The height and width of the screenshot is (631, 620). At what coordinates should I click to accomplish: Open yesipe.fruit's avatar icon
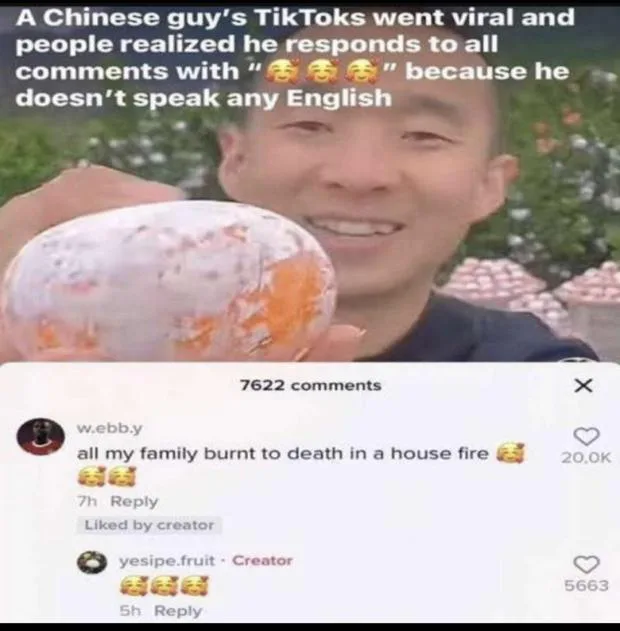(x=92, y=562)
